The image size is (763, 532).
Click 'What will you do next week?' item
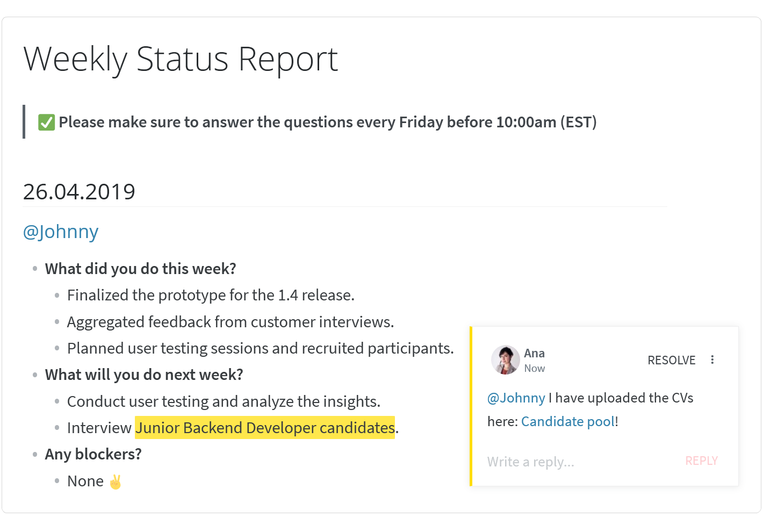(x=144, y=375)
